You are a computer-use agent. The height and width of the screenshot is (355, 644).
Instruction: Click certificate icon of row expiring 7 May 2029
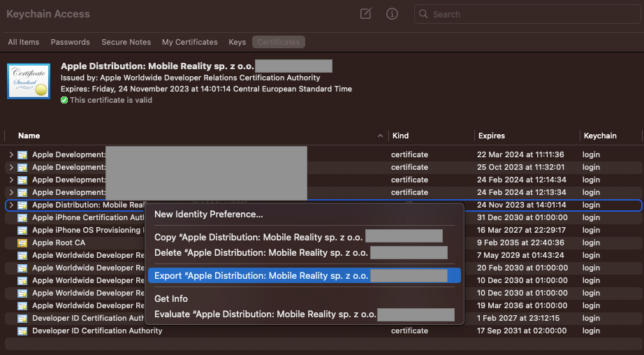click(x=22, y=256)
